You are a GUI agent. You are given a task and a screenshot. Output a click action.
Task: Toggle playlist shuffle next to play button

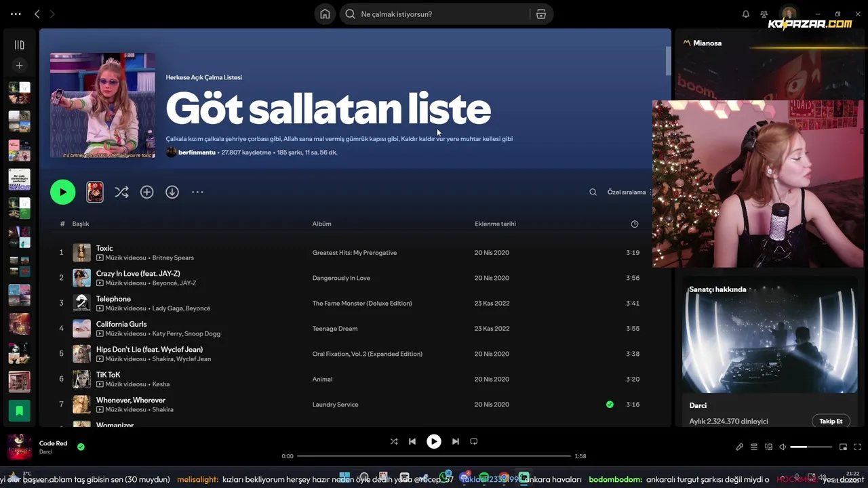coord(121,192)
